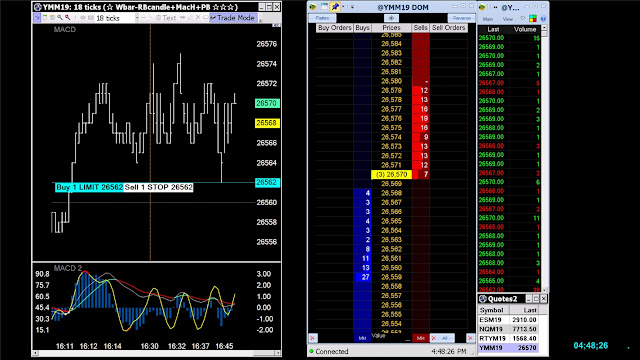Click the first blue chart toolbar icon

pos(37,18)
